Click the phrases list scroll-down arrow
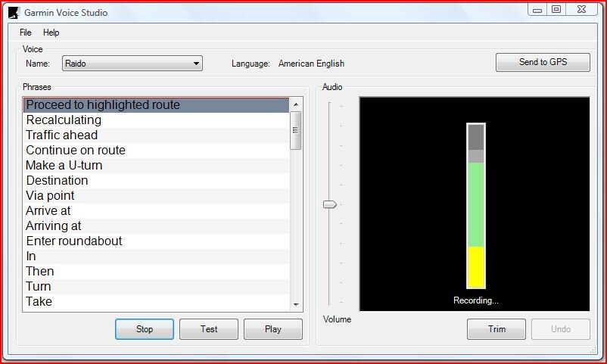Viewport: 607px width, 364px height. tap(296, 305)
